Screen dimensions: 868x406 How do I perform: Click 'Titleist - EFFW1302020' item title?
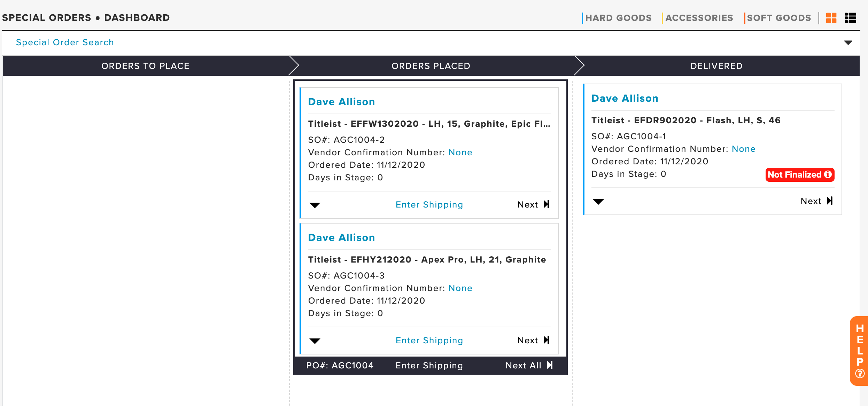tap(429, 124)
